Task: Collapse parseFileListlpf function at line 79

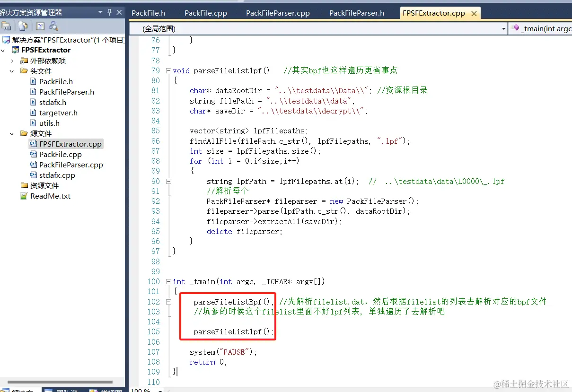Action: [168, 71]
